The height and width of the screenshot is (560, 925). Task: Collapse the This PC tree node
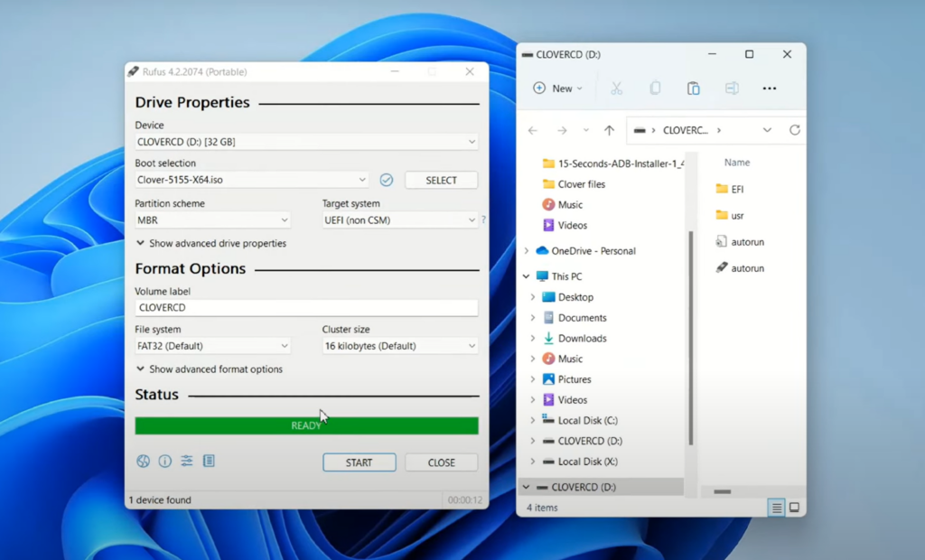[x=527, y=276]
